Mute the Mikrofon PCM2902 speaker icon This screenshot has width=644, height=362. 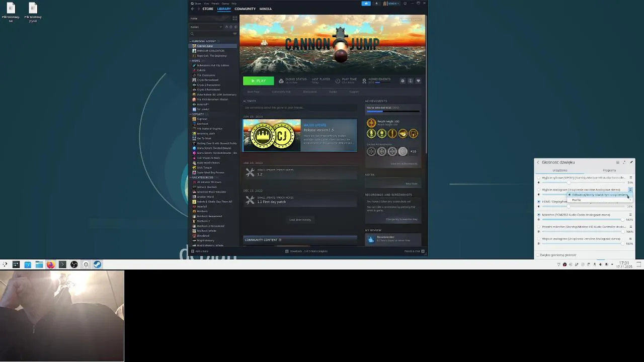[539, 220]
